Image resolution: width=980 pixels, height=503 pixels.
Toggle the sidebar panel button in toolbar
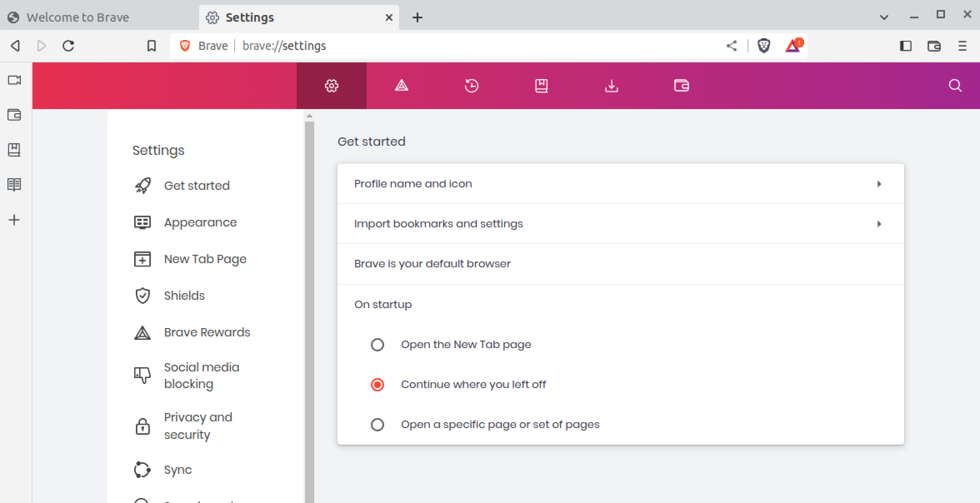point(906,46)
